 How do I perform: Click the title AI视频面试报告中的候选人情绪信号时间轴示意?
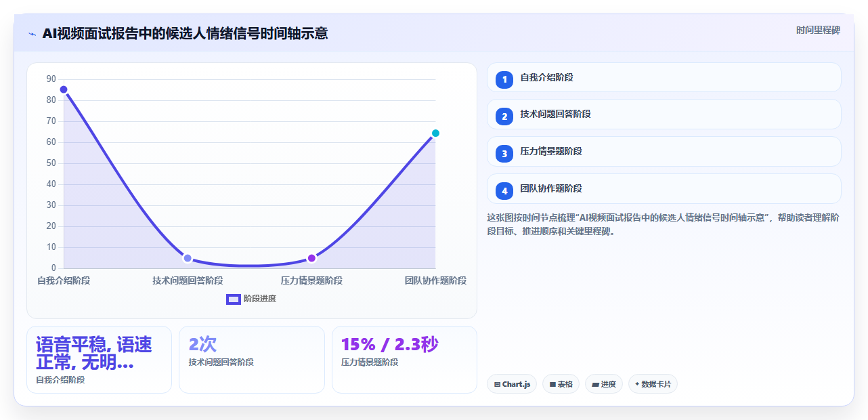click(x=185, y=33)
